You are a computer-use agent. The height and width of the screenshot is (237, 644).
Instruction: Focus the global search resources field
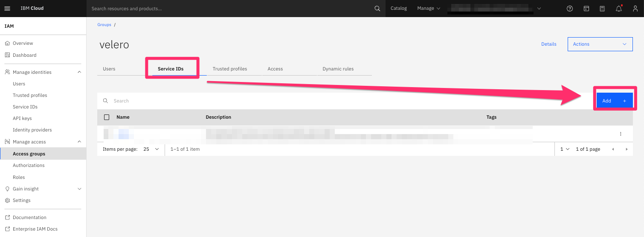pos(230,9)
